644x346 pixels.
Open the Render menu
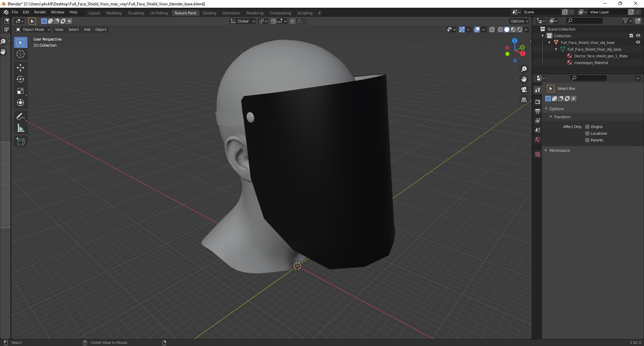click(x=40, y=12)
